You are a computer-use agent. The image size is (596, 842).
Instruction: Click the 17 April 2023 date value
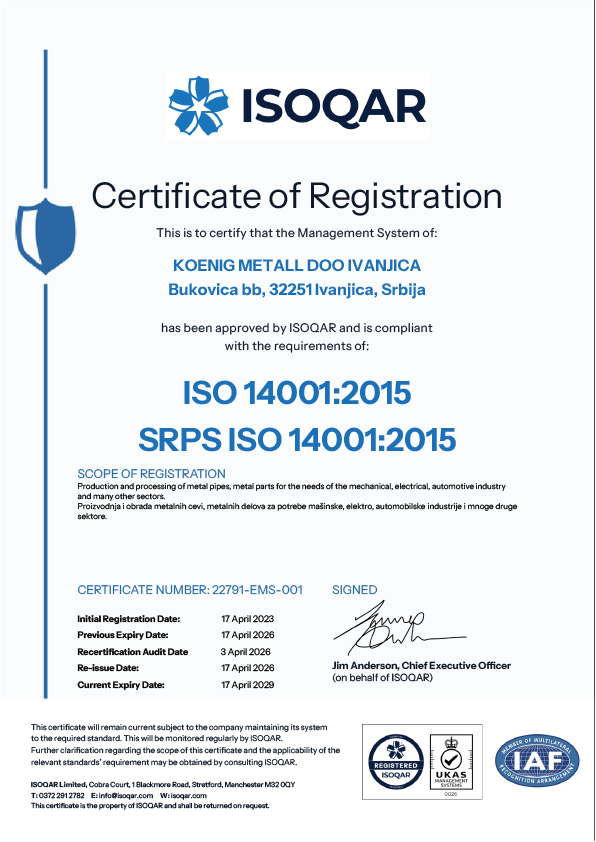248,619
